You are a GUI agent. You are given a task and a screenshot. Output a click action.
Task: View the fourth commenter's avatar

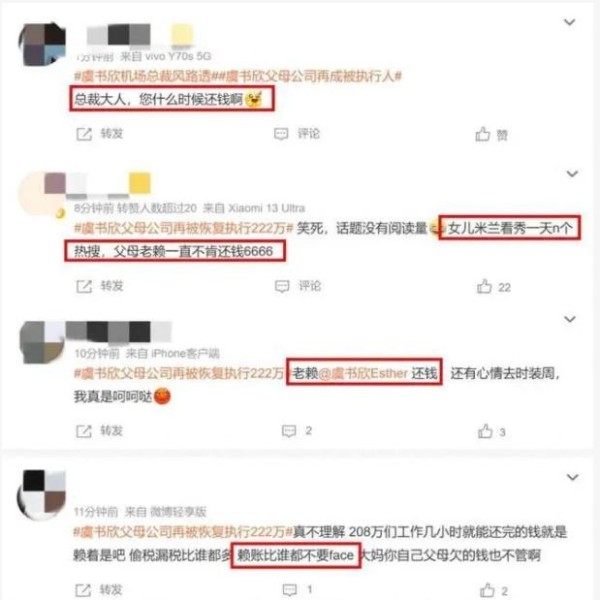tap(41, 494)
